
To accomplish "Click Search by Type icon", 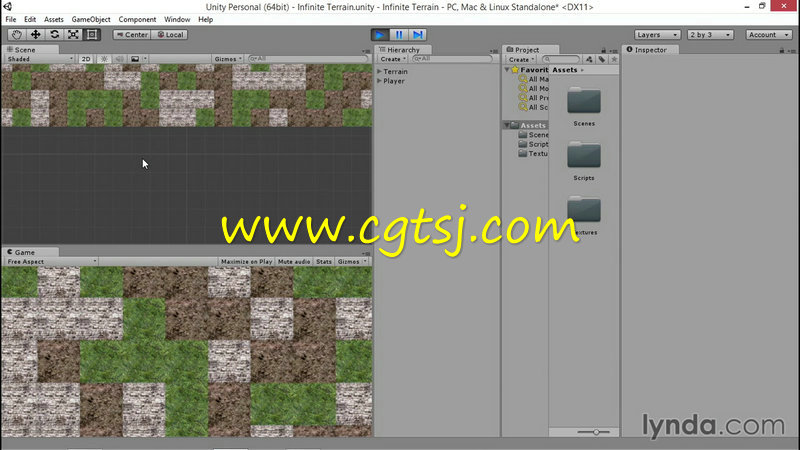I will pos(589,60).
